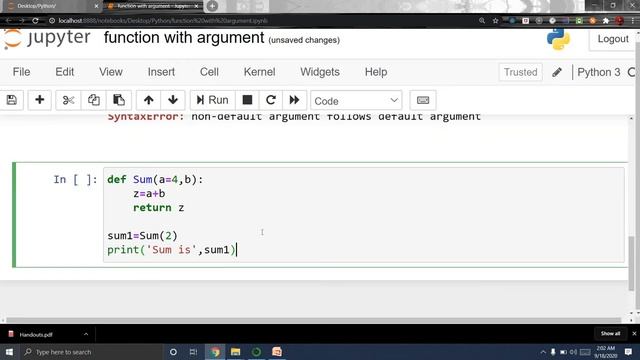Open Task View in taskbar
This screenshot has height=360, width=640.
(x=193, y=352)
